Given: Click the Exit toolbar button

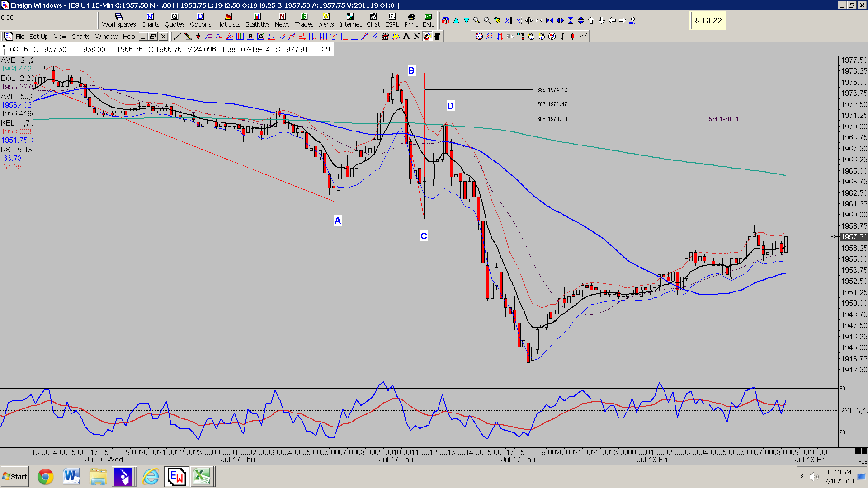Looking at the screenshot, I should pos(428,20).
